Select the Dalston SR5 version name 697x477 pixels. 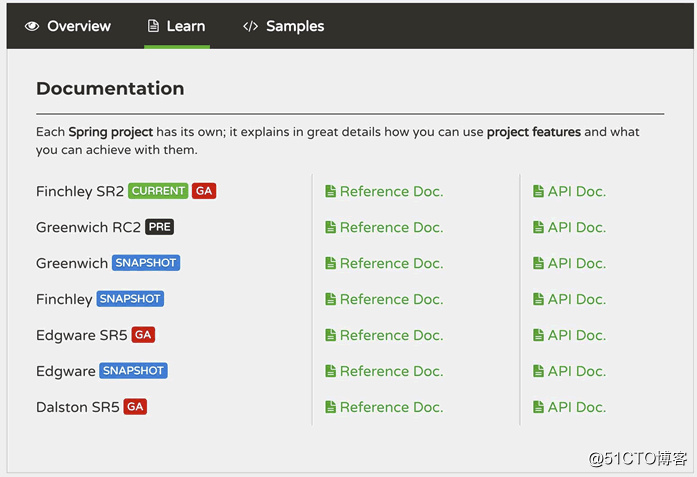(78, 407)
